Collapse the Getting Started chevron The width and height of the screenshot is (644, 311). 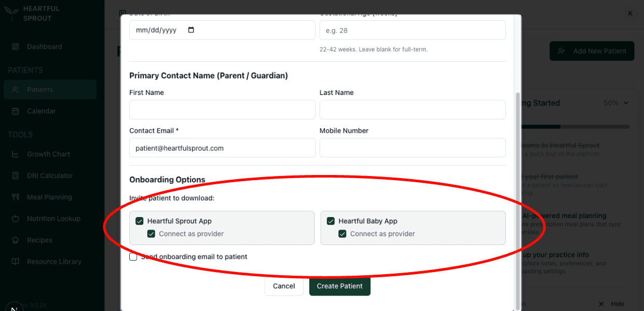click(626, 103)
